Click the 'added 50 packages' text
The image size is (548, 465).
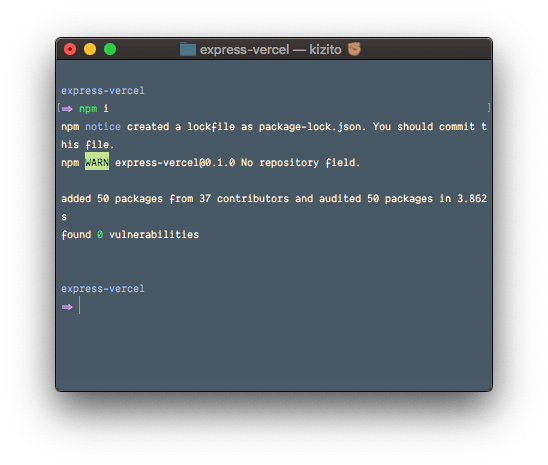click(112, 199)
